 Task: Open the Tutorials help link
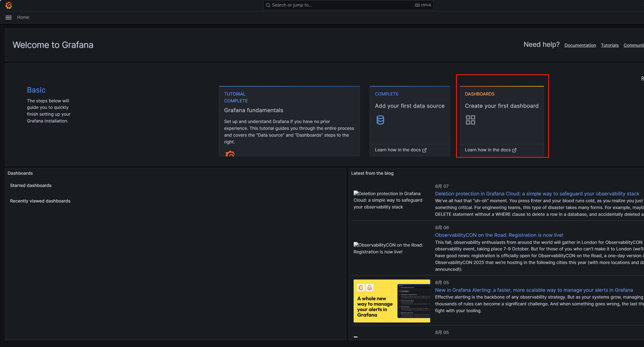pyautogui.click(x=610, y=45)
